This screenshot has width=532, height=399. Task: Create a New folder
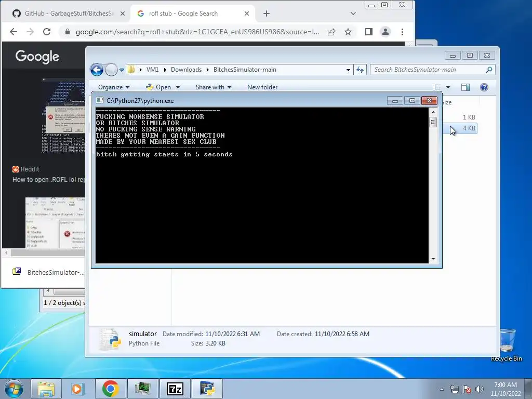(262, 87)
